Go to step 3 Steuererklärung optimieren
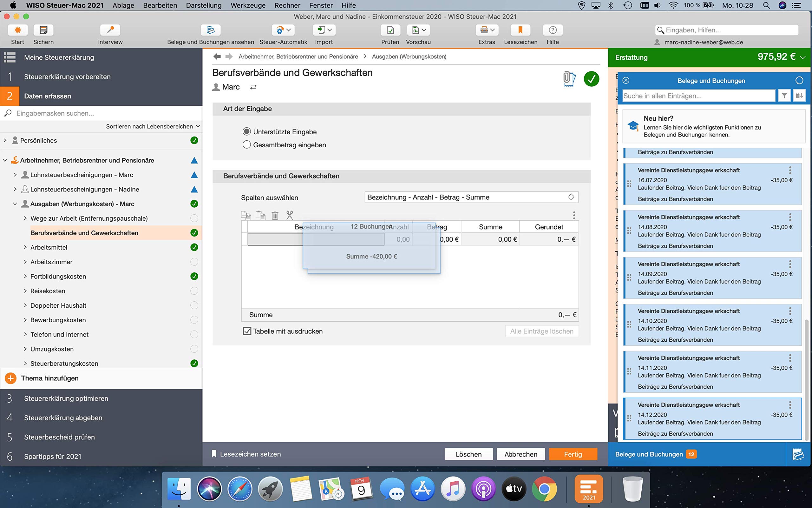The image size is (812, 508). (x=66, y=398)
